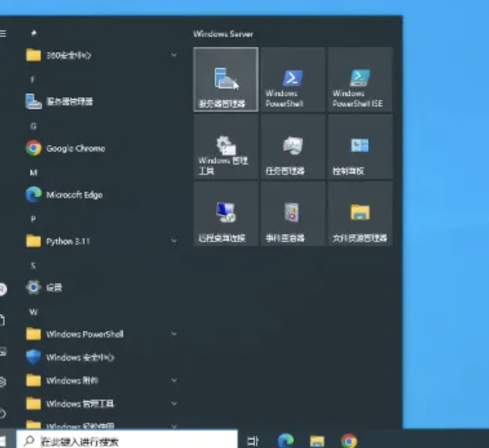489x448 pixels.
Task: Open the 服务器管理器 tile in Windows Server group
Action: click(x=226, y=79)
